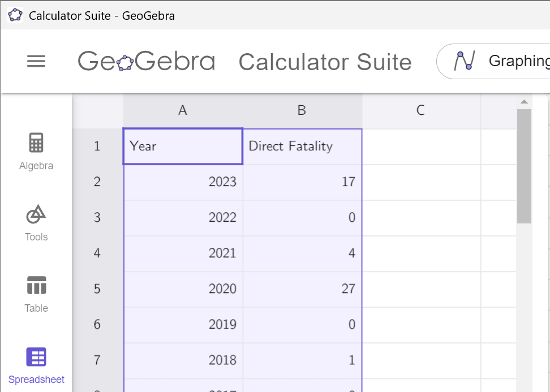Select row 2 header
Image resolution: width=550 pixels, height=392 pixels.
click(97, 182)
